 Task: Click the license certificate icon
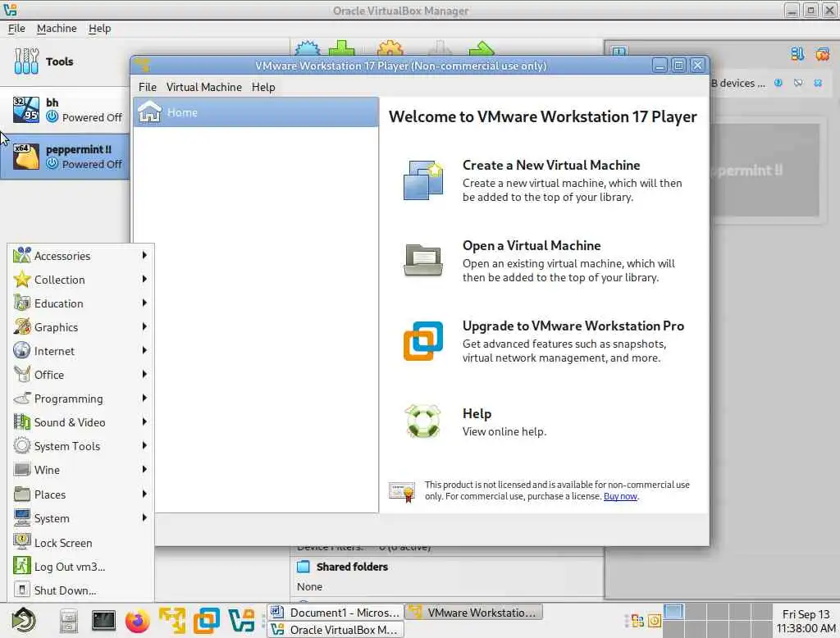[x=402, y=491]
